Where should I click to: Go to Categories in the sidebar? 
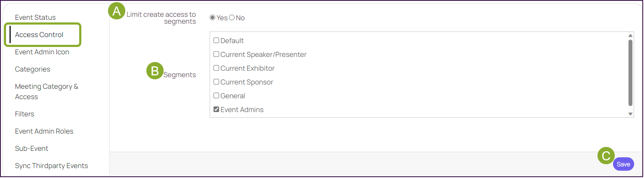[33, 69]
